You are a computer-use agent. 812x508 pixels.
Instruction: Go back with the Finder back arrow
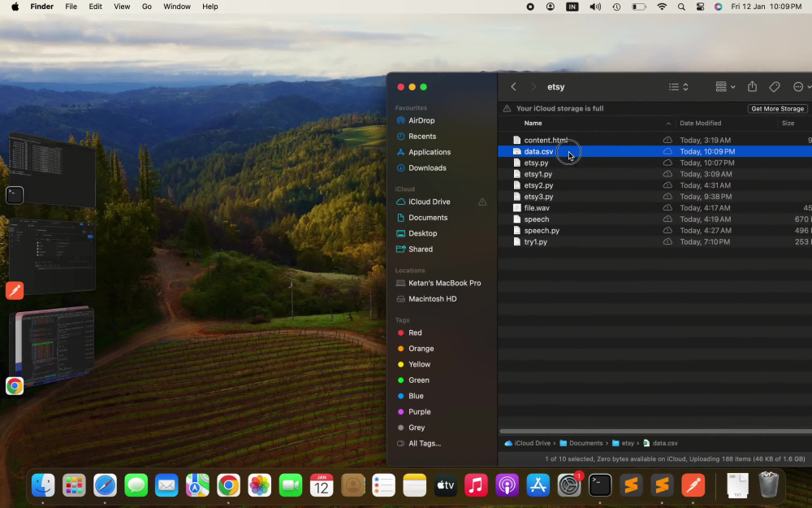pyautogui.click(x=513, y=87)
